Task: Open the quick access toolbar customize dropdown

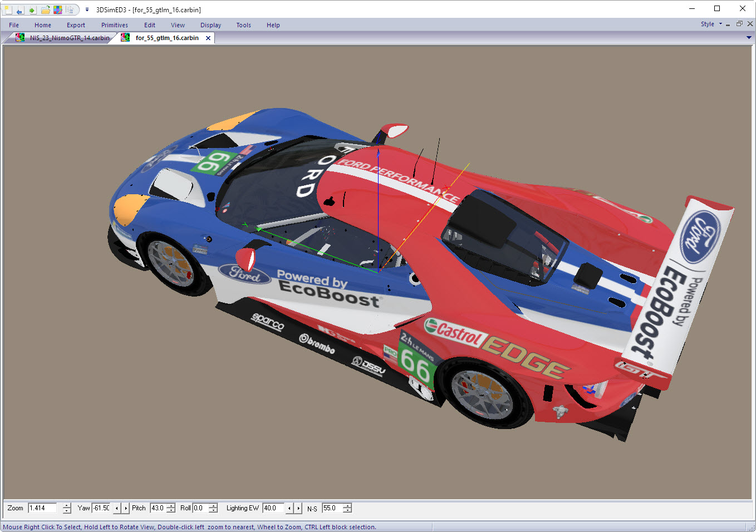Action: [x=87, y=9]
